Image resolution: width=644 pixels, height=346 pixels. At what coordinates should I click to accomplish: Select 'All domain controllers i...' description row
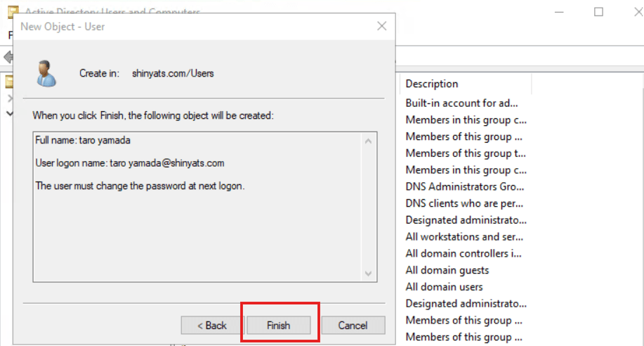(x=464, y=253)
